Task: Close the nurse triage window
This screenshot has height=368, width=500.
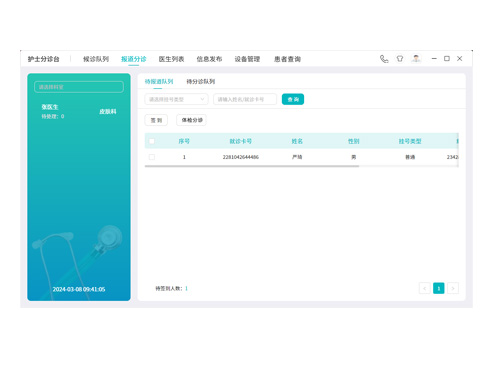Action: 459,59
